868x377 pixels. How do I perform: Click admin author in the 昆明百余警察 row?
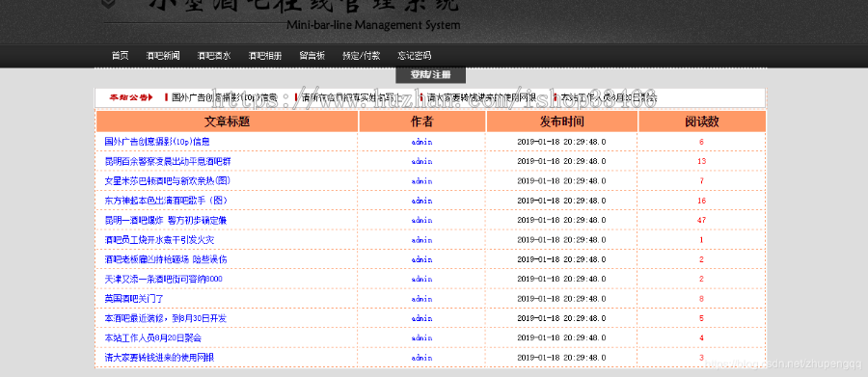pyautogui.click(x=421, y=161)
